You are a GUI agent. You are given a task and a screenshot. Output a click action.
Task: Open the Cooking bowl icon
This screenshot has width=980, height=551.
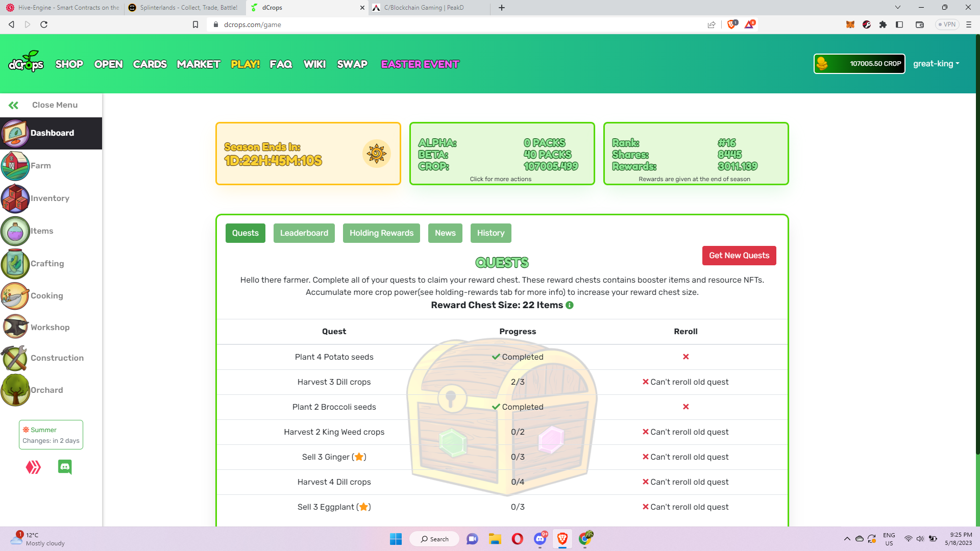15,296
